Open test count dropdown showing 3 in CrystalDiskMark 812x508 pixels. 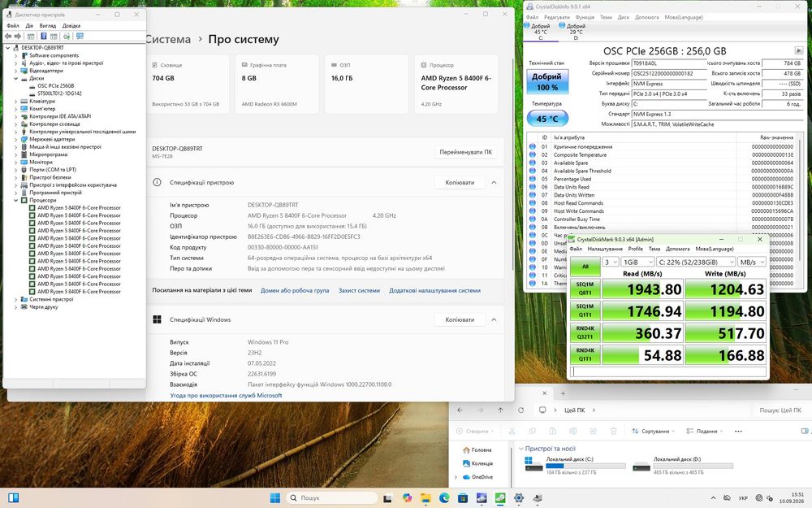(x=611, y=263)
